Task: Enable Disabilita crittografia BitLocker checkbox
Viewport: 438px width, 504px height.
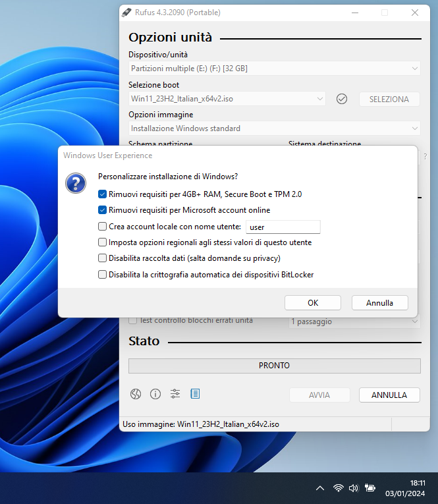Action: pyautogui.click(x=103, y=275)
